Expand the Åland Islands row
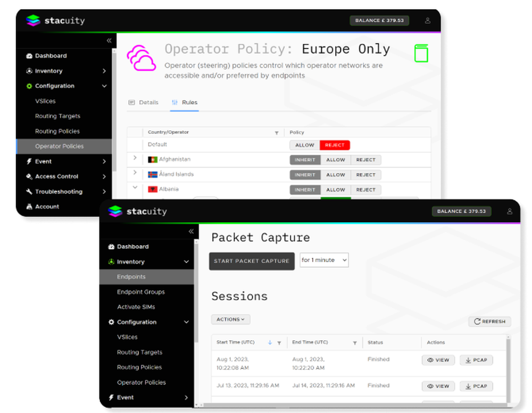Image resolution: width=532 pixels, height=413 pixels. [x=135, y=173]
